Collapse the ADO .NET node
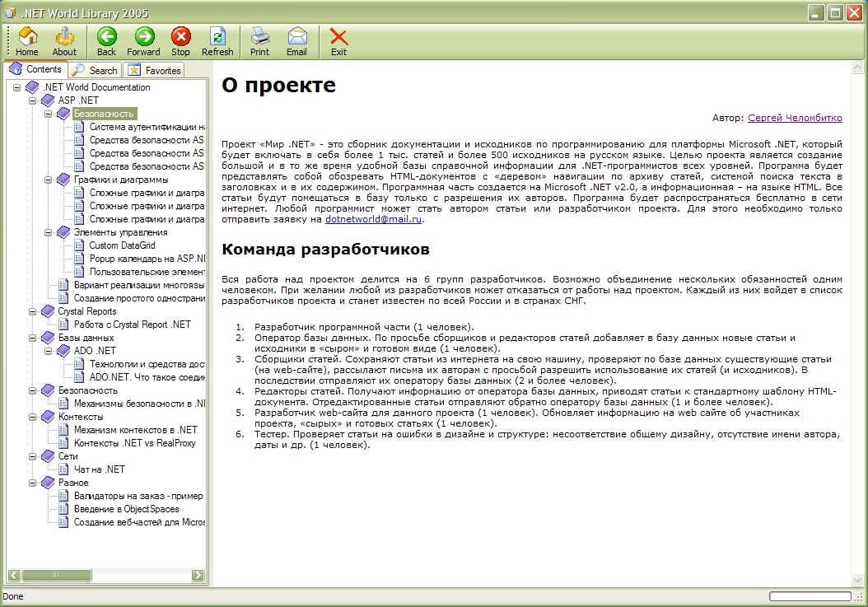Image resolution: width=868 pixels, height=607 pixels. click(x=48, y=351)
